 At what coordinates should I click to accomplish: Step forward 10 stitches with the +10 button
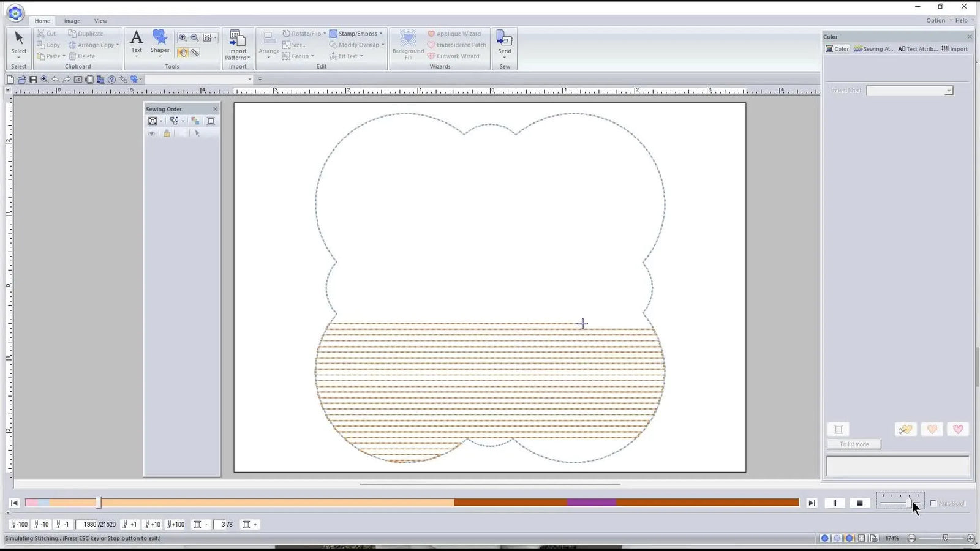pos(153,524)
